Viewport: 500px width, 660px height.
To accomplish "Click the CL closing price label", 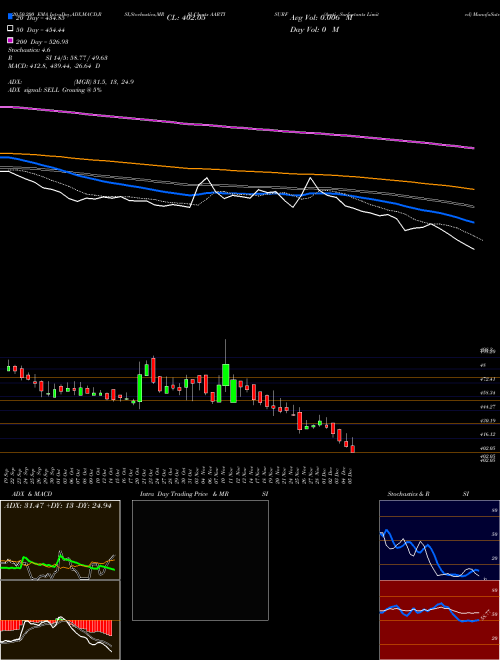I will pos(186,18).
